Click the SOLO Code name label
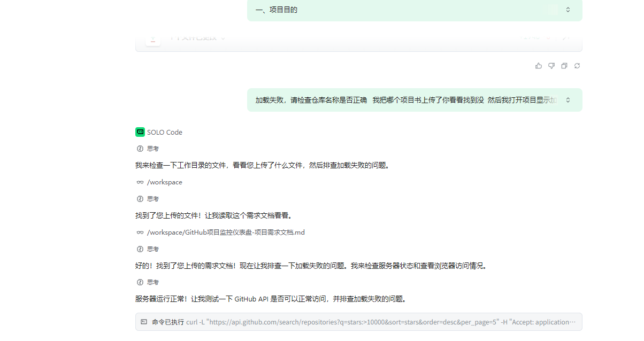Screen dimensions: 644x341 tap(165, 133)
